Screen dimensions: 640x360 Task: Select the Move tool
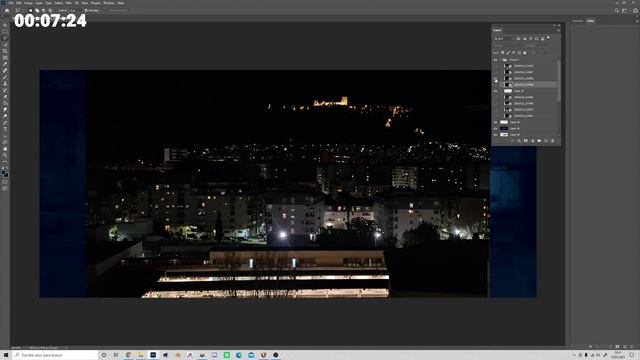pos(5,25)
